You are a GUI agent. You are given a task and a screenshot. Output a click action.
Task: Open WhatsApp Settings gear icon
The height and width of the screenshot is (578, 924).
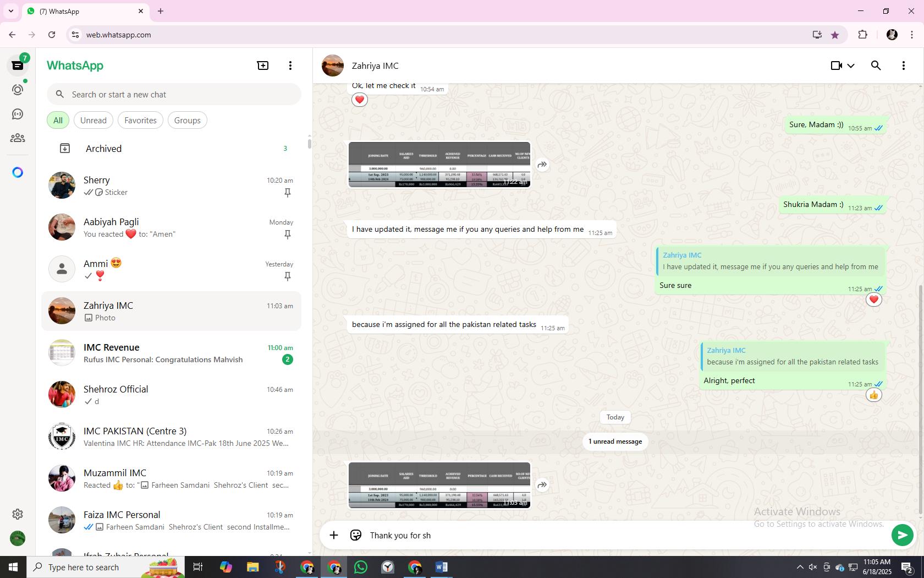click(x=18, y=514)
